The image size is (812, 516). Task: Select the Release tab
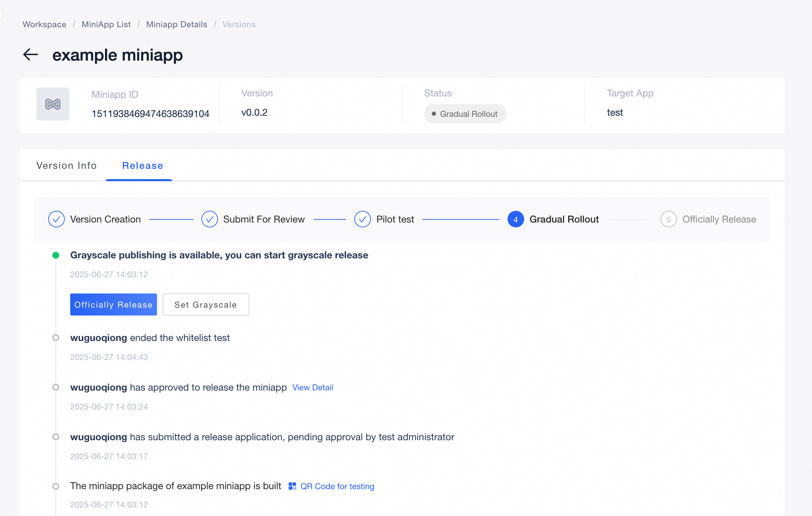pos(143,166)
